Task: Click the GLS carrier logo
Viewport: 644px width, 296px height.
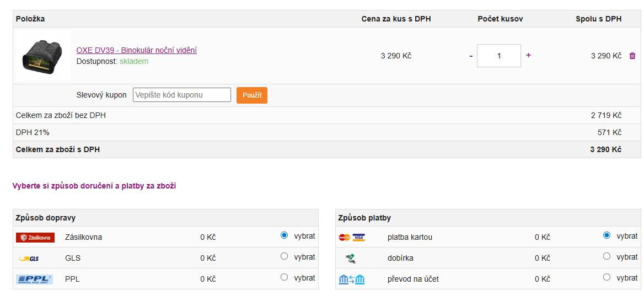Action: [29, 258]
